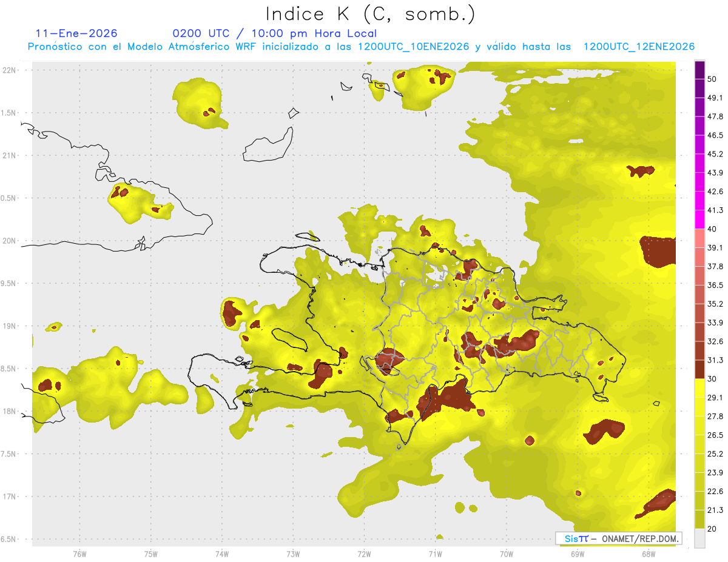Click the '7.5N' latitude axis label
Screen dimensions: 728x562
tap(8, 454)
